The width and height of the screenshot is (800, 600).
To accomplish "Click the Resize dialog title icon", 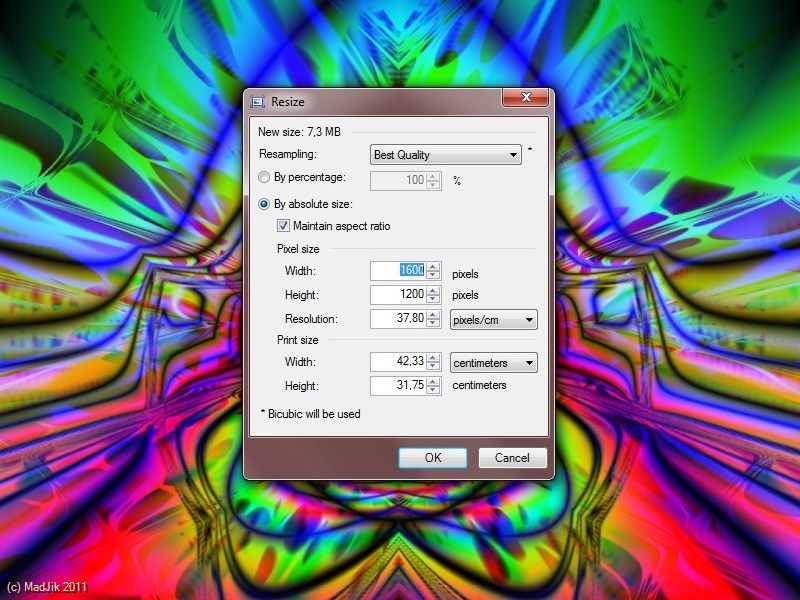I will pos(258,102).
